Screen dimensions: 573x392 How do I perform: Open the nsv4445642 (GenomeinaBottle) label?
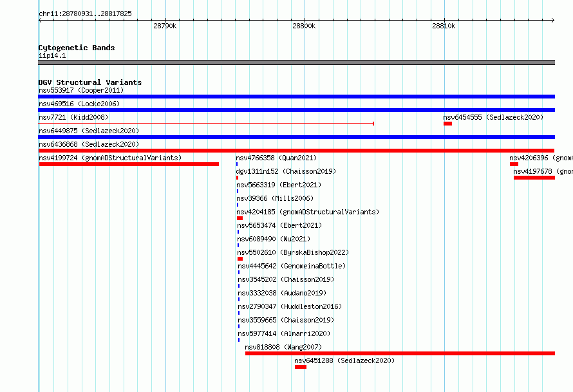[x=292, y=266]
